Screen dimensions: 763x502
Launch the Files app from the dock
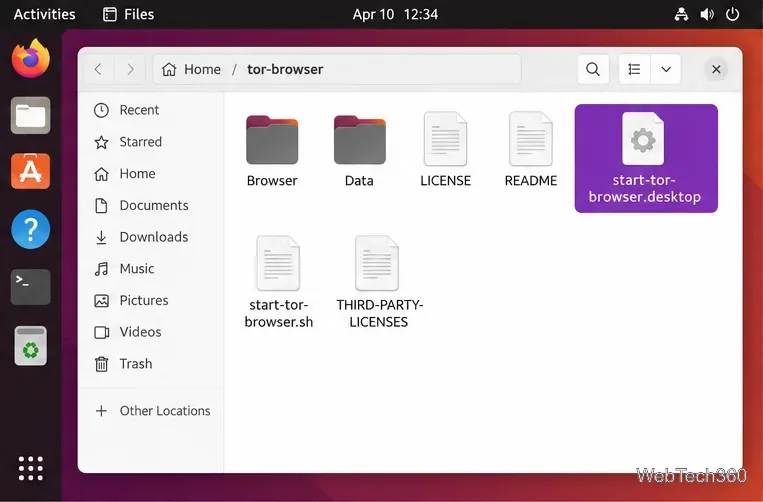(31, 115)
